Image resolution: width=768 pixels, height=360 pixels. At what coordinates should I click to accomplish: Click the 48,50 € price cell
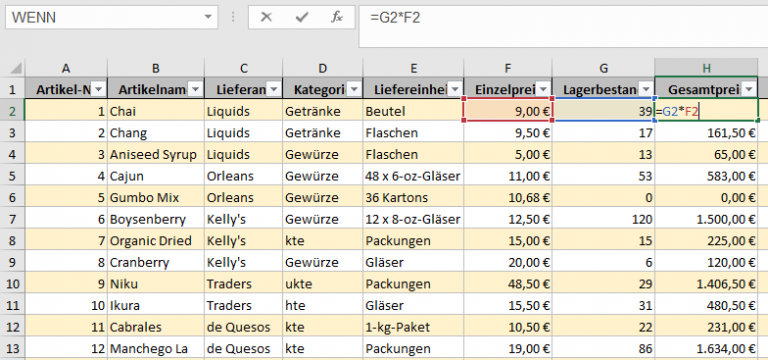(508, 284)
